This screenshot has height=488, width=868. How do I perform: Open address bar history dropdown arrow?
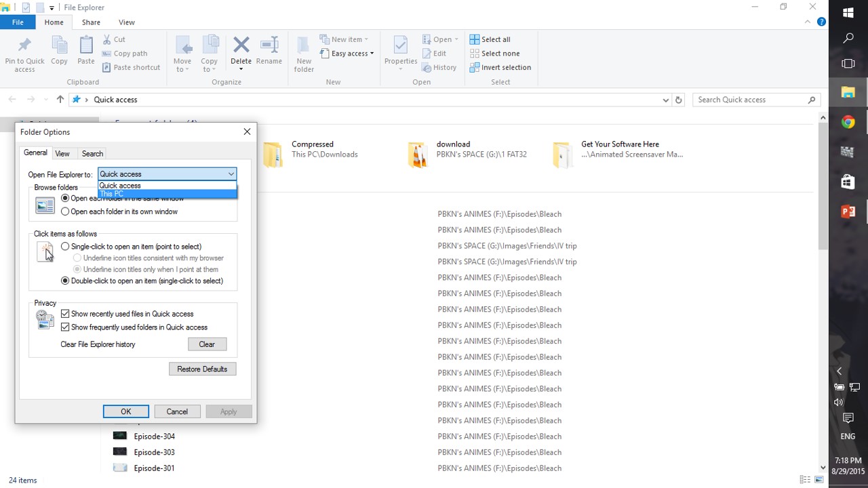[x=665, y=100]
